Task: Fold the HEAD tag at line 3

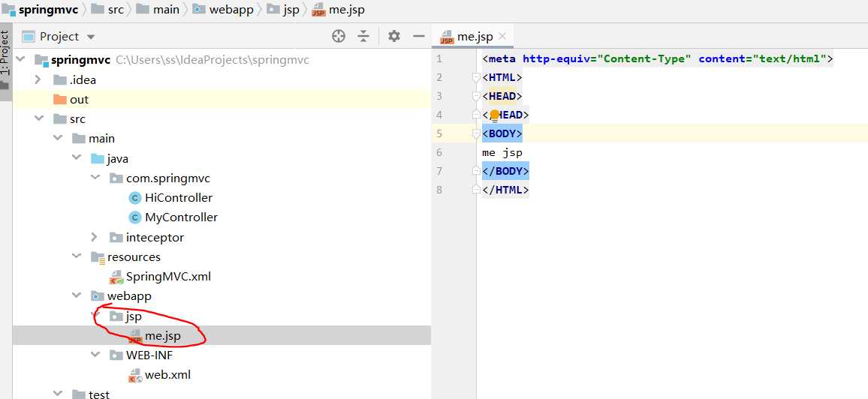Action: tap(476, 97)
